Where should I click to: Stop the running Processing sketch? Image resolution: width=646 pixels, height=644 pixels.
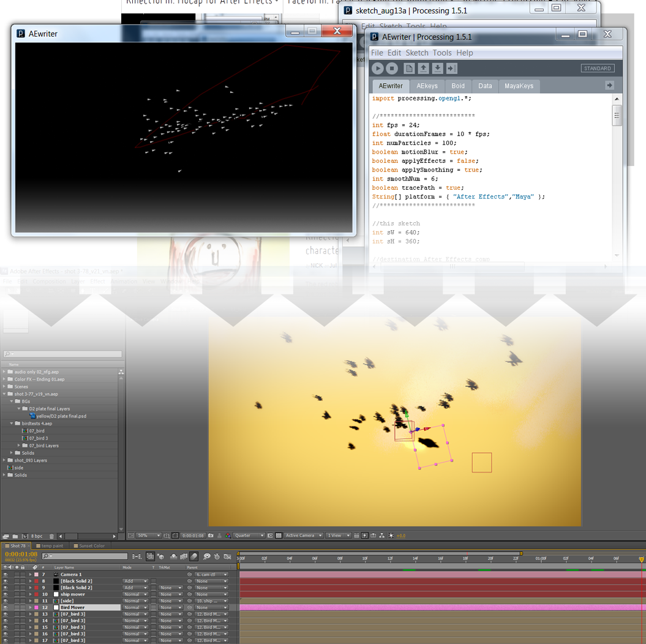click(392, 69)
